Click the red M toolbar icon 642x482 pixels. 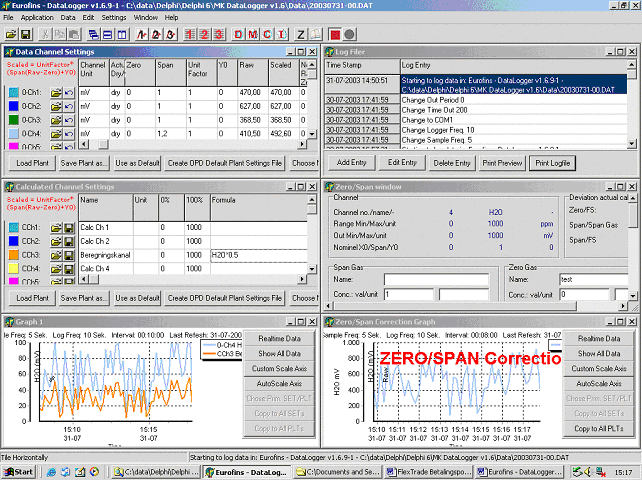point(253,34)
